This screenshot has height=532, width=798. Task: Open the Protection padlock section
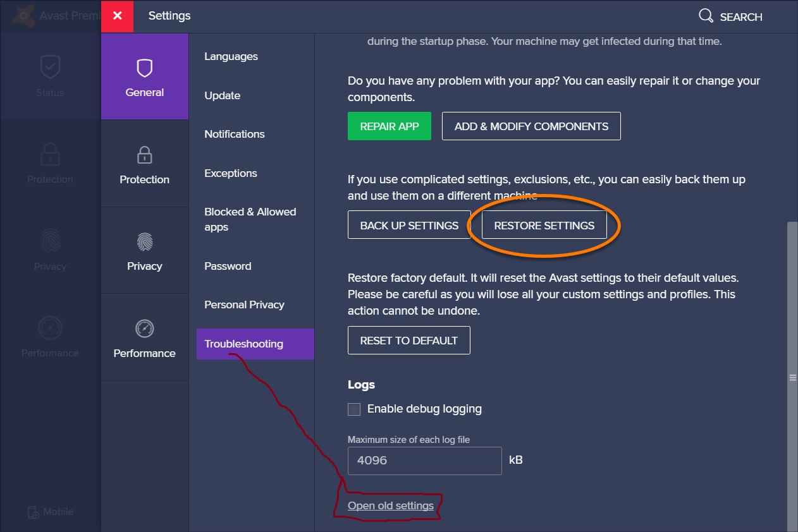pos(145,155)
